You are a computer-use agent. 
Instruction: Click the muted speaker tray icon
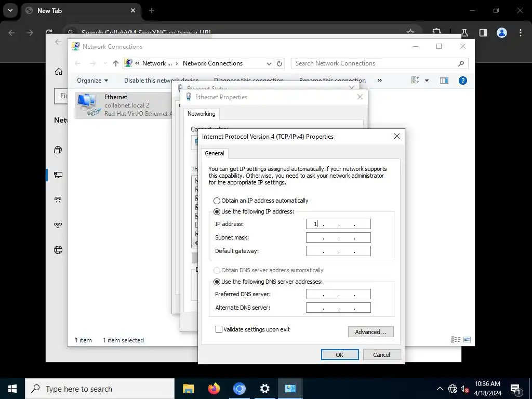point(464,389)
